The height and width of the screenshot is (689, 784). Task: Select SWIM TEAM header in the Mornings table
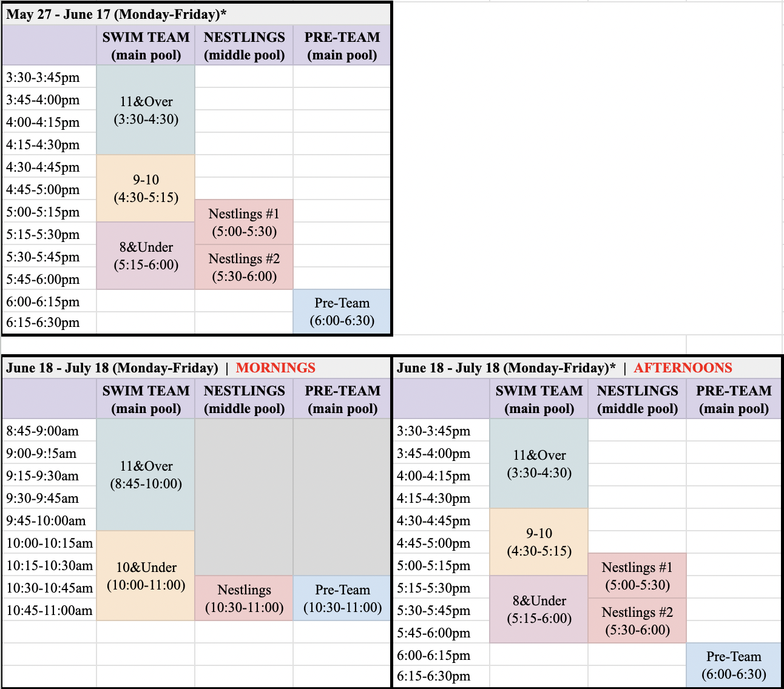[x=146, y=400]
